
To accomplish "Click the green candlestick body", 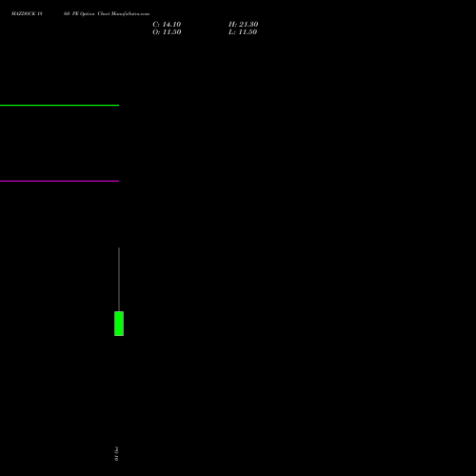I will pyautogui.click(x=119, y=324).
